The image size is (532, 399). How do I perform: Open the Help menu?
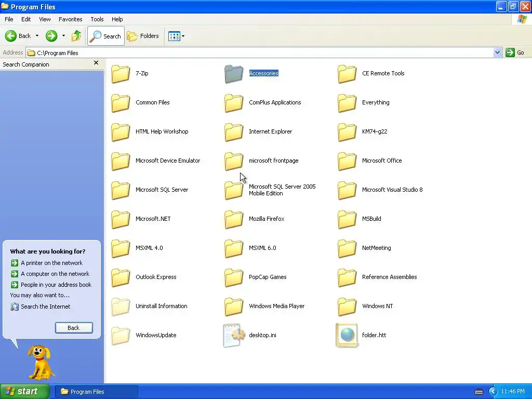pos(117,19)
